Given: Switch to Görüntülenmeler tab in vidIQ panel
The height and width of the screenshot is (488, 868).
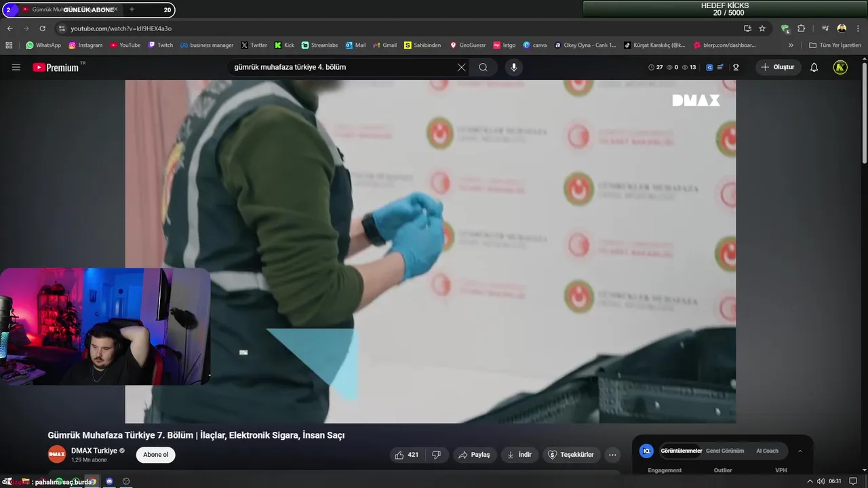Looking at the screenshot, I should (x=681, y=451).
